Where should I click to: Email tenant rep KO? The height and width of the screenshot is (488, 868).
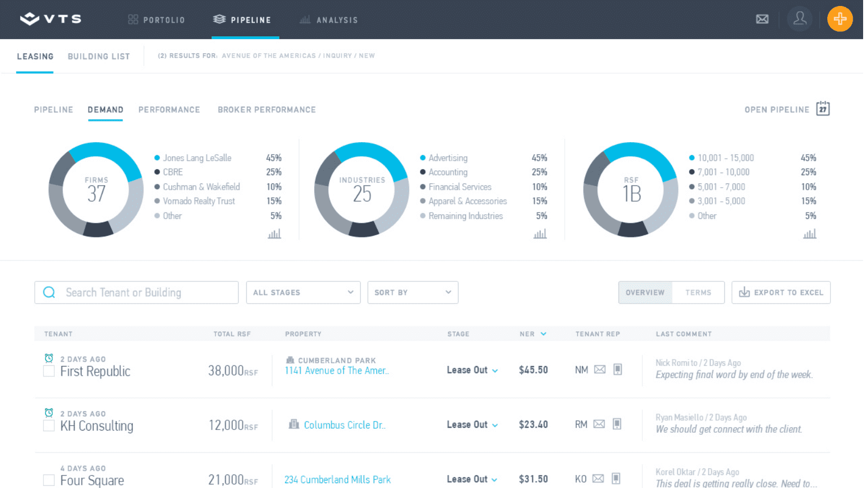click(x=598, y=478)
